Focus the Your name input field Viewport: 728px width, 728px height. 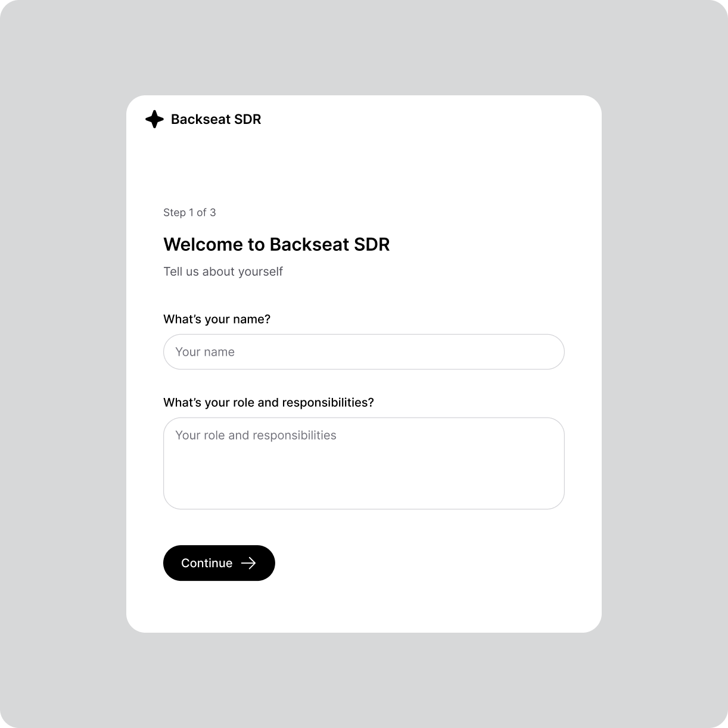[x=363, y=352]
